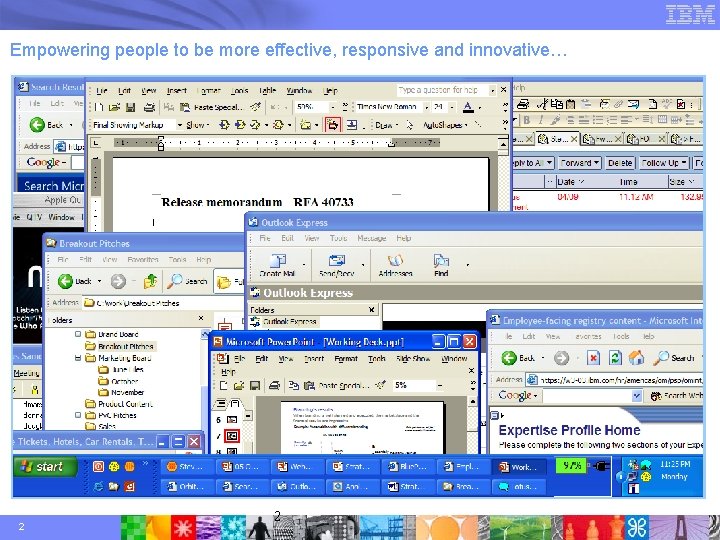720x540 pixels.
Task: Open the Slide Show menu in PowerPoint
Action: tap(413, 358)
